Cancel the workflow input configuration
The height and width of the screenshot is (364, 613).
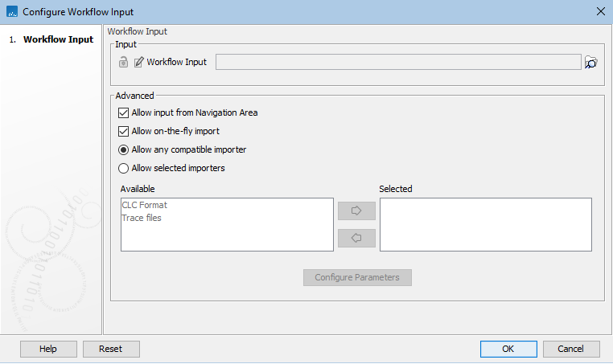click(571, 349)
